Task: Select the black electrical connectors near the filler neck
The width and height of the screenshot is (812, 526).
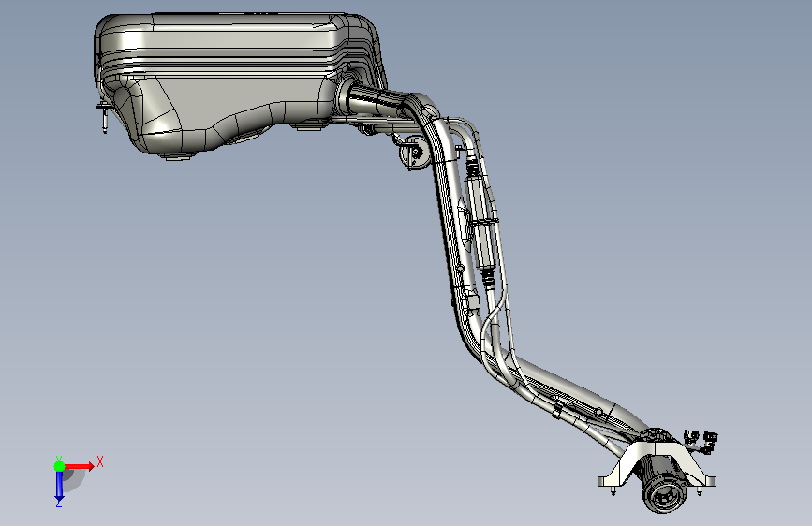Action: click(x=701, y=441)
